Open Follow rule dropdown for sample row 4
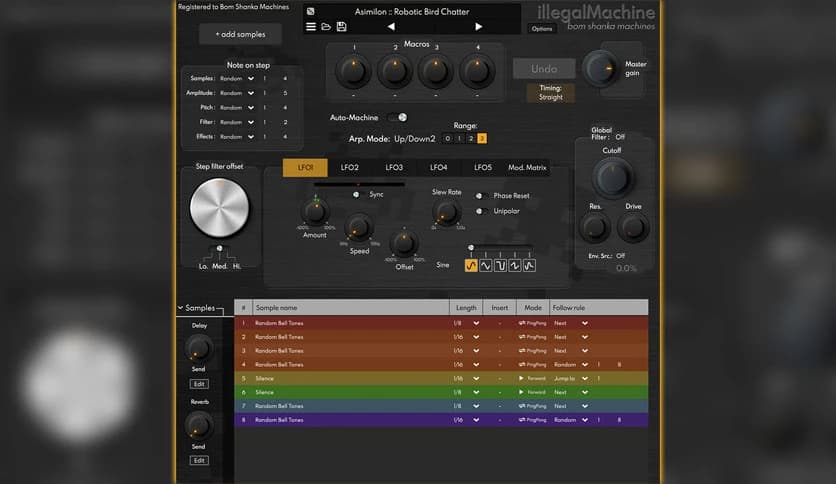The width and height of the screenshot is (836, 484). (x=585, y=365)
